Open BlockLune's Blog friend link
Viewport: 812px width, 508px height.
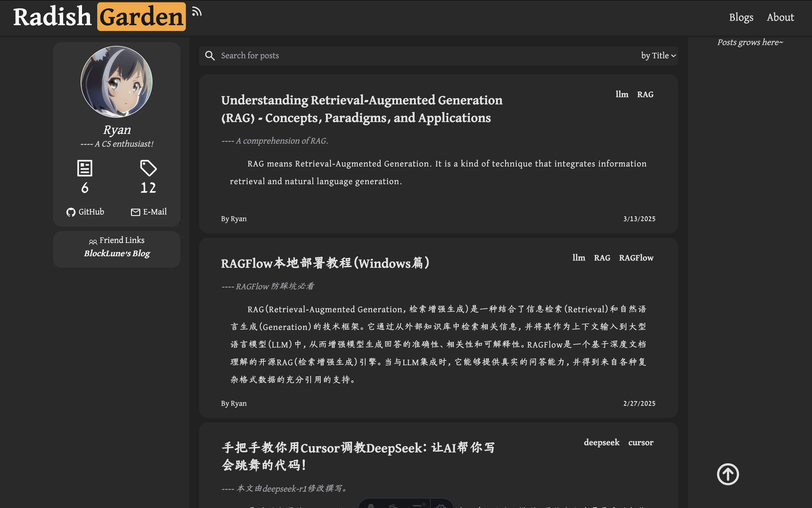point(117,254)
